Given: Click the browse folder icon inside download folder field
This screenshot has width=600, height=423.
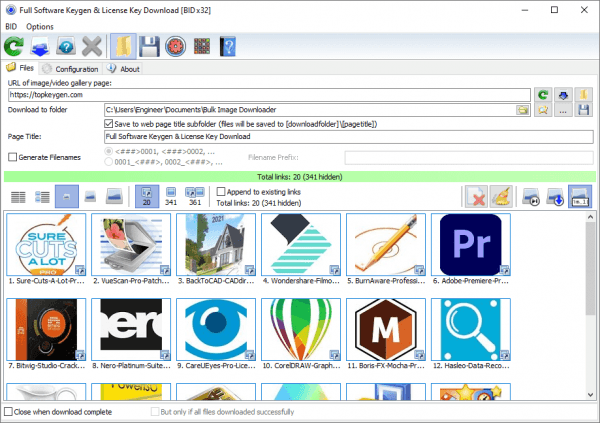Looking at the screenshot, I should pyautogui.click(x=522, y=110).
